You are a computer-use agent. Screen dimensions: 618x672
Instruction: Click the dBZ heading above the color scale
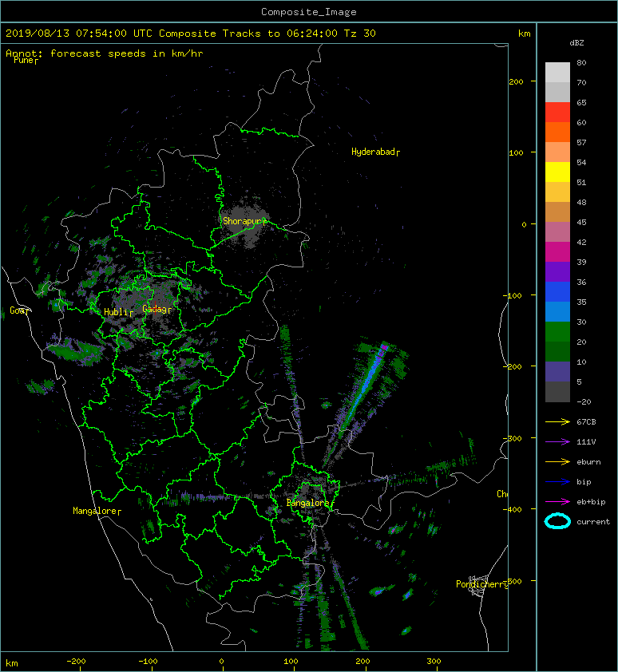click(x=576, y=43)
